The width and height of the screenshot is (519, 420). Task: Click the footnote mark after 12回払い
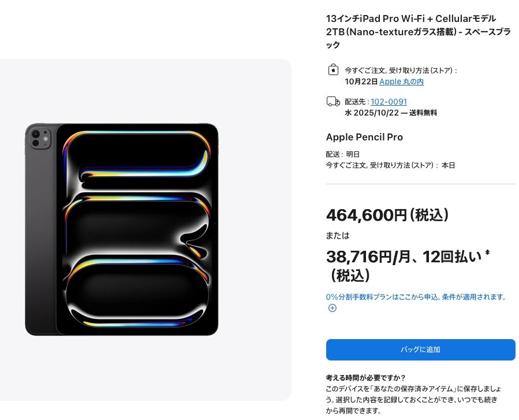(487, 252)
